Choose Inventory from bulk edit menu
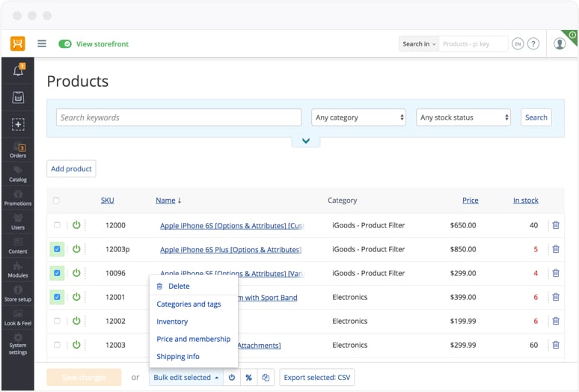Image resolution: width=579 pixels, height=392 pixels. pos(172,322)
